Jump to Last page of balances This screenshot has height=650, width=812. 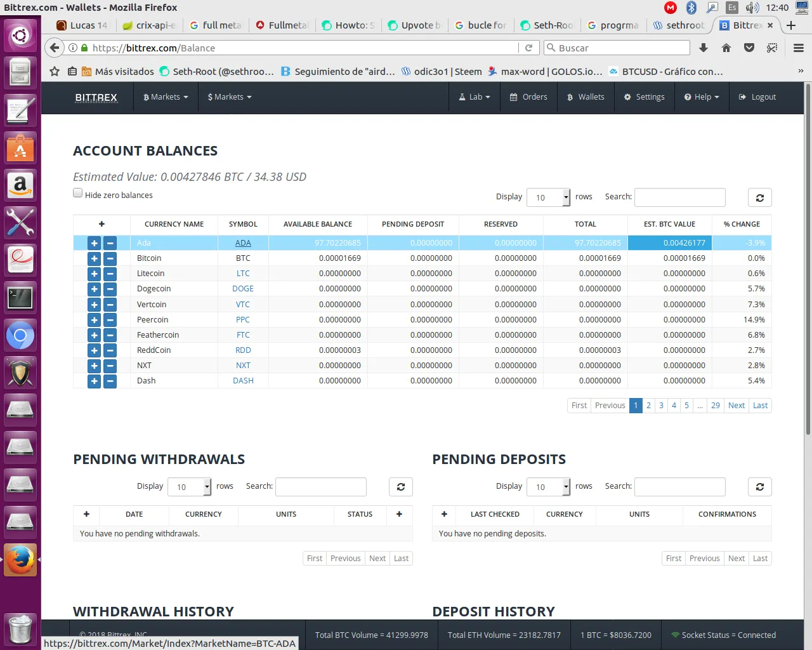(x=760, y=406)
